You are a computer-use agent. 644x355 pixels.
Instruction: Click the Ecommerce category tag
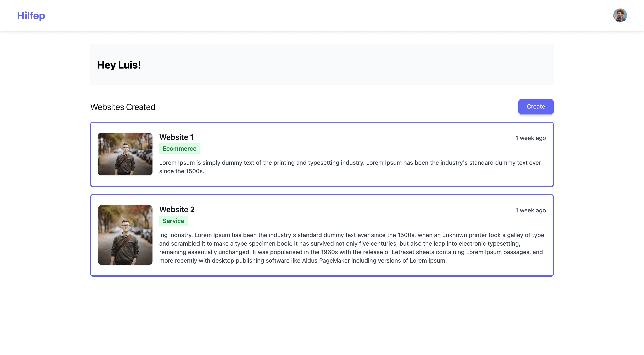180,149
